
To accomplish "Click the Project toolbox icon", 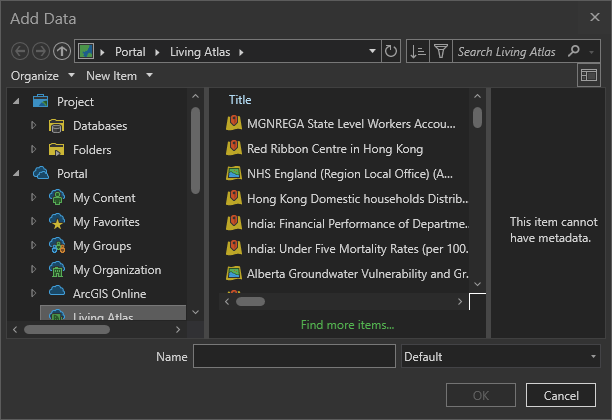I will (x=41, y=101).
